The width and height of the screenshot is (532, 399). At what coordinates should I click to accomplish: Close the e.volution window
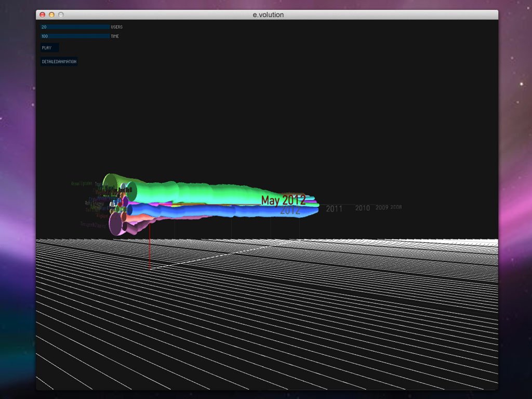tap(43, 15)
